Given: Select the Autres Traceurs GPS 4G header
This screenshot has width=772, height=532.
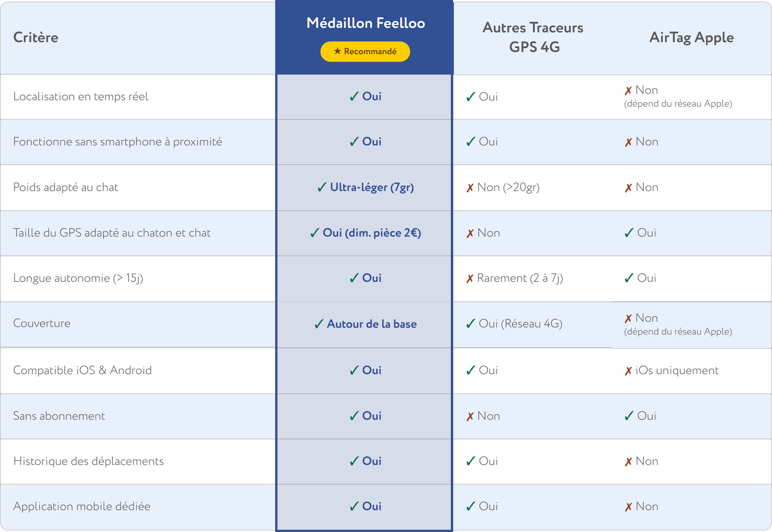Looking at the screenshot, I should [533, 37].
